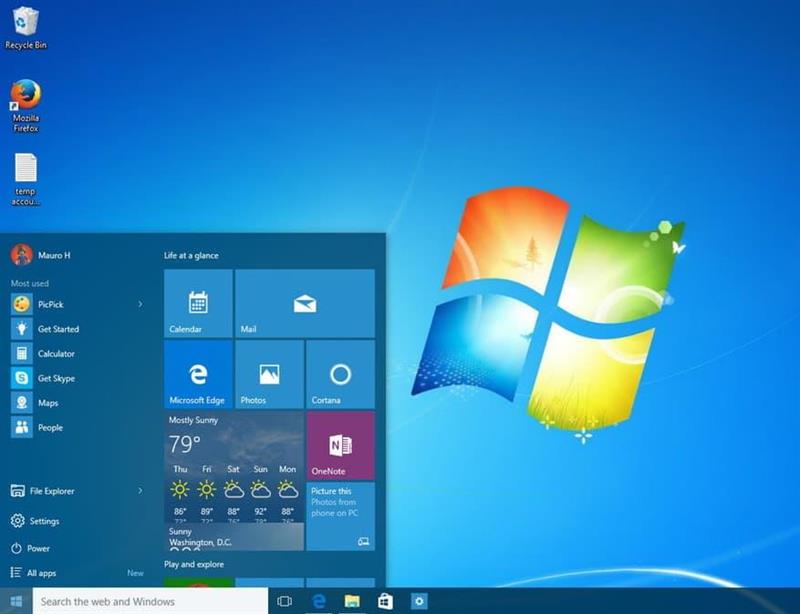Open Calculator from Most used list
Image resolution: width=800 pixels, height=614 pixels.
(56, 354)
